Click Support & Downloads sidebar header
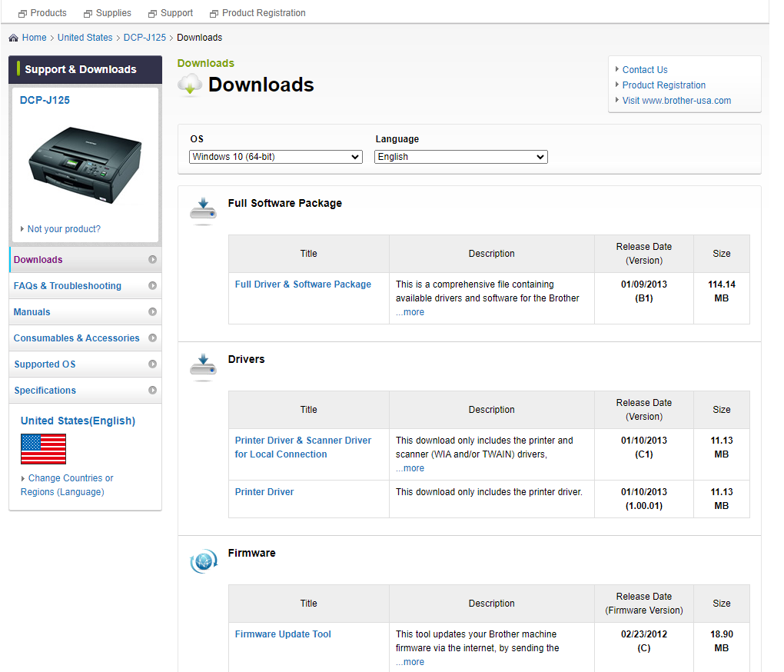 point(85,69)
